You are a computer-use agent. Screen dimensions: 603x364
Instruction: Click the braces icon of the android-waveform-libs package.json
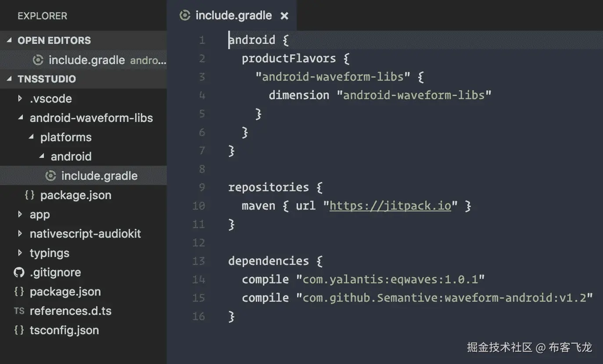pyautogui.click(x=29, y=195)
